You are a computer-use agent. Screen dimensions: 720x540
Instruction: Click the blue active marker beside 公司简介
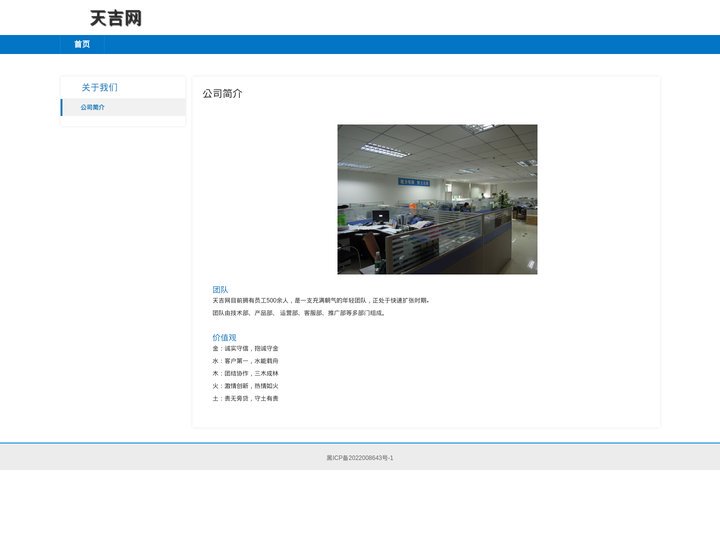point(62,107)
